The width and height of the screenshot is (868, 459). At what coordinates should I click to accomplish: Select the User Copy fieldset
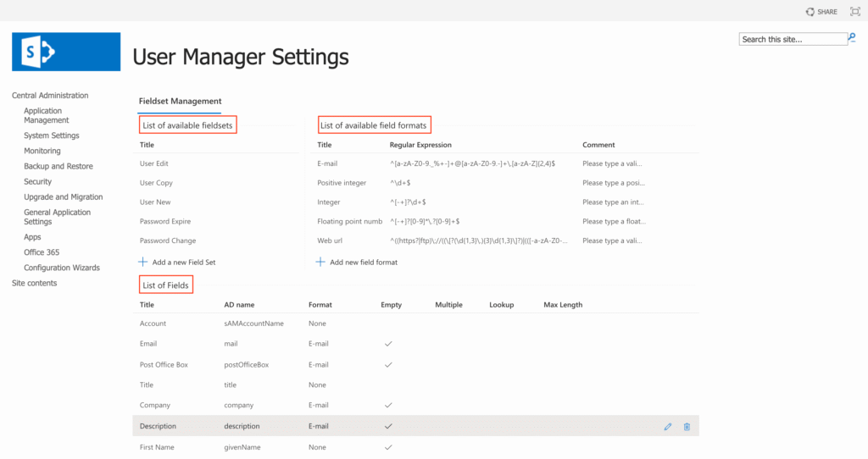coord(156,183)
